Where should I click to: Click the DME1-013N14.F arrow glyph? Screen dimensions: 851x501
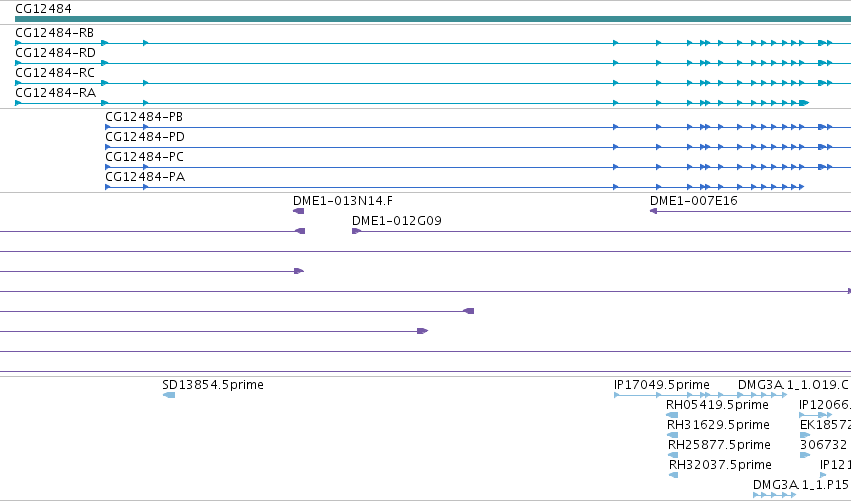299,211
